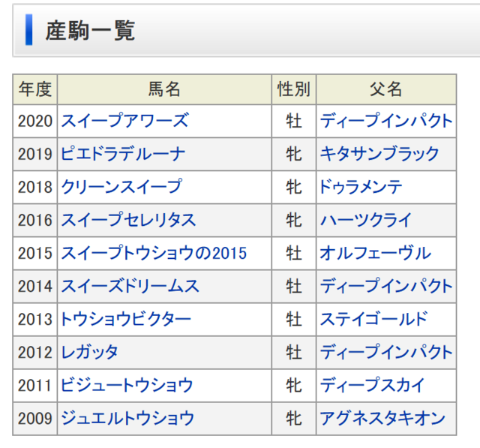
Task: Open sire ステイゴールド link
Action: [373, 319]
